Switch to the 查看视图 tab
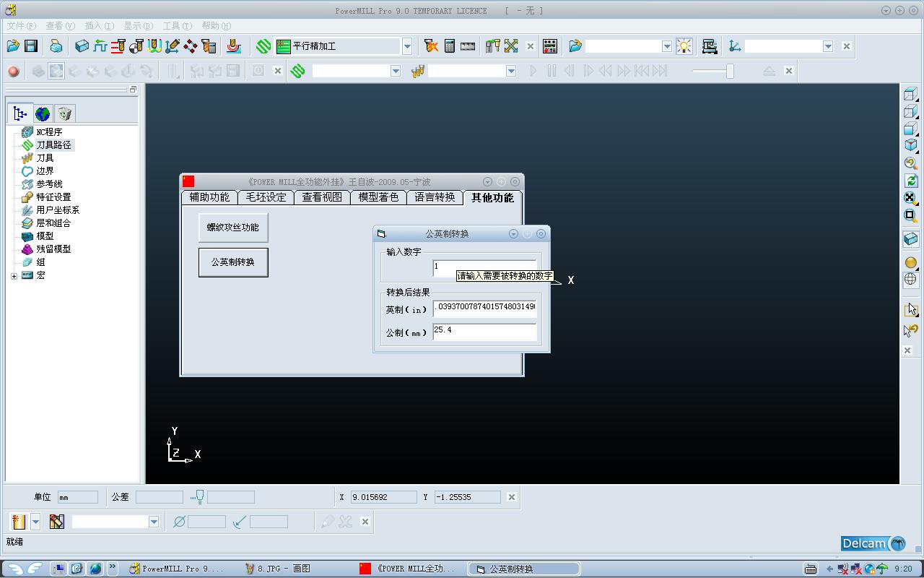This screenshot has height=578, width=924. (322, 197)
